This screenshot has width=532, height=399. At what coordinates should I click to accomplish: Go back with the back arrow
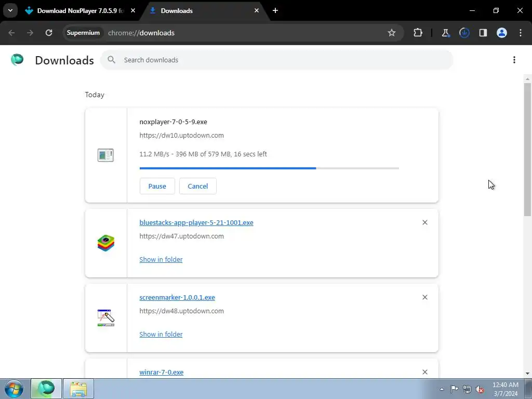coord(11,33)
